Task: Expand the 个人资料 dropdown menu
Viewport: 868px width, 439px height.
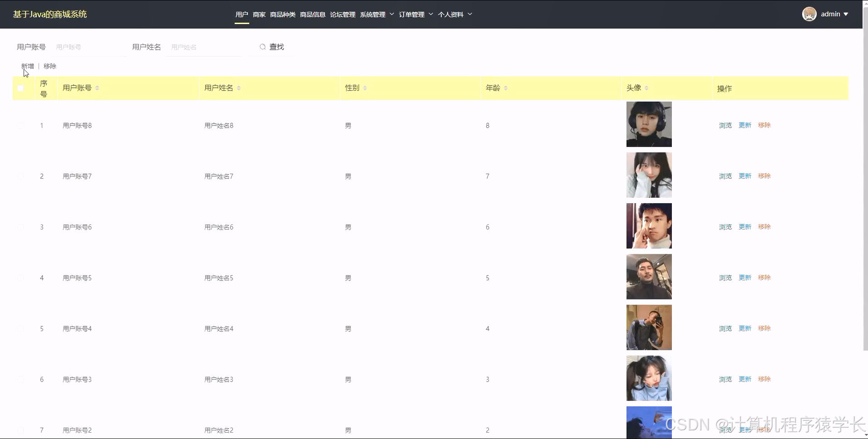Action: (x=455, y=15)
